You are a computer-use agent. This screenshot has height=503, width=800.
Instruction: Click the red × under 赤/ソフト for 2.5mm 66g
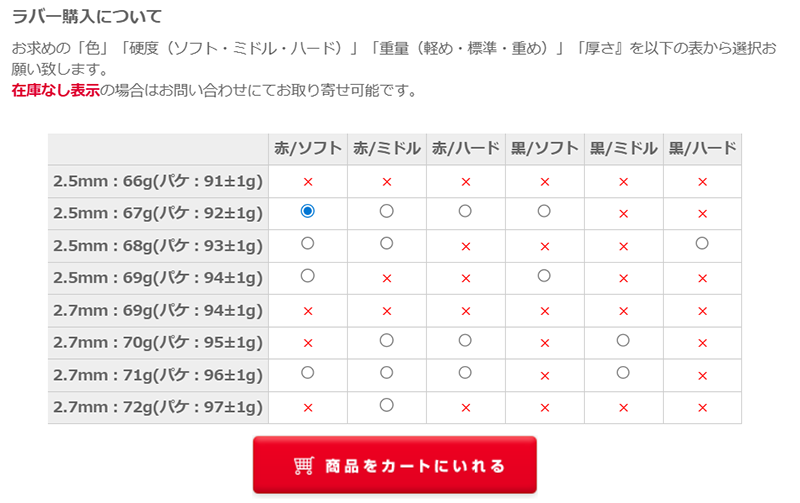point(308,182)
